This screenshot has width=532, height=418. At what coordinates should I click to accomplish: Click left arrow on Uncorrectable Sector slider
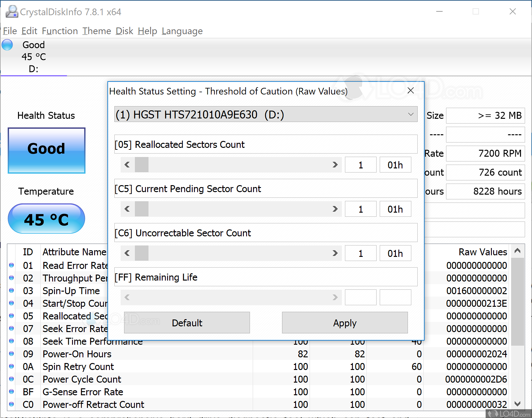[x=127, y=253]
